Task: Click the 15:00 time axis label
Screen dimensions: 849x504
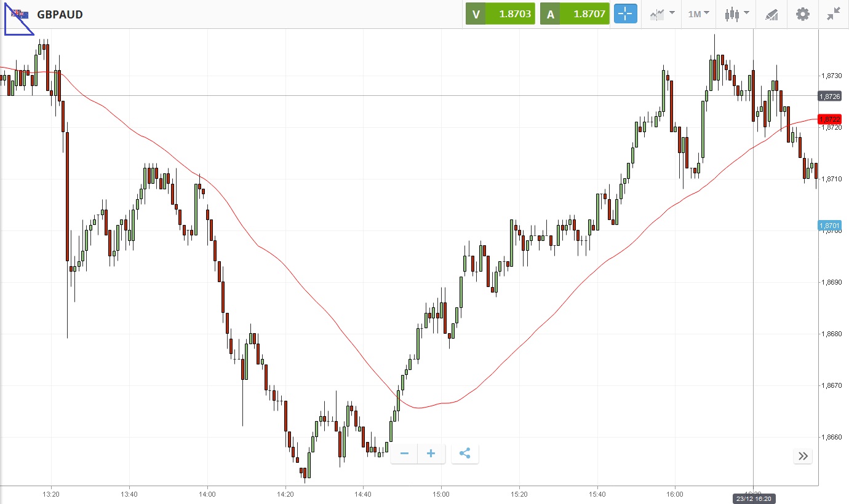Action: pos(441,494)
